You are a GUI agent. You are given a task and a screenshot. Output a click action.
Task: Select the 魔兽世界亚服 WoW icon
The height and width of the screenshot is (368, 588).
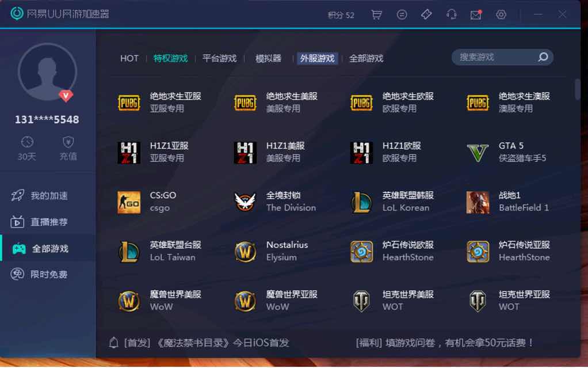click(245, 301)
